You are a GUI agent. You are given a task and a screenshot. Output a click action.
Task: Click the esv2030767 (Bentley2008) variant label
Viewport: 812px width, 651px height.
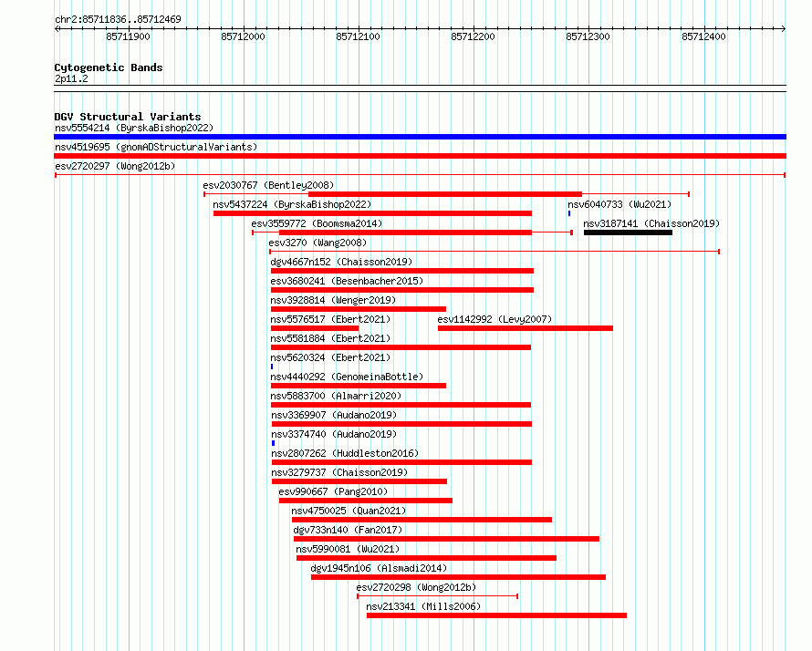click(x=268, y=185)
